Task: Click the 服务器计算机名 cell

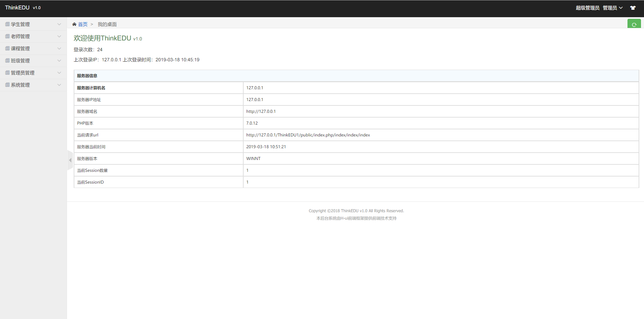Action: 158,88
